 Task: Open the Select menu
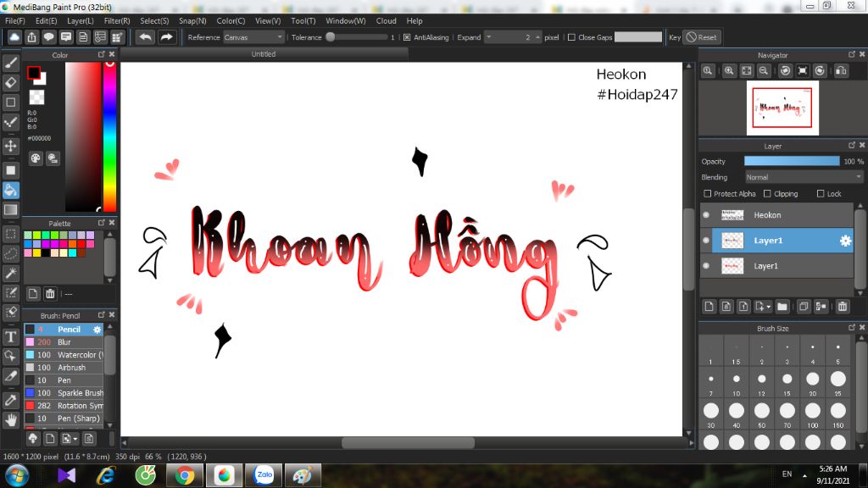[x=154, y=20]
